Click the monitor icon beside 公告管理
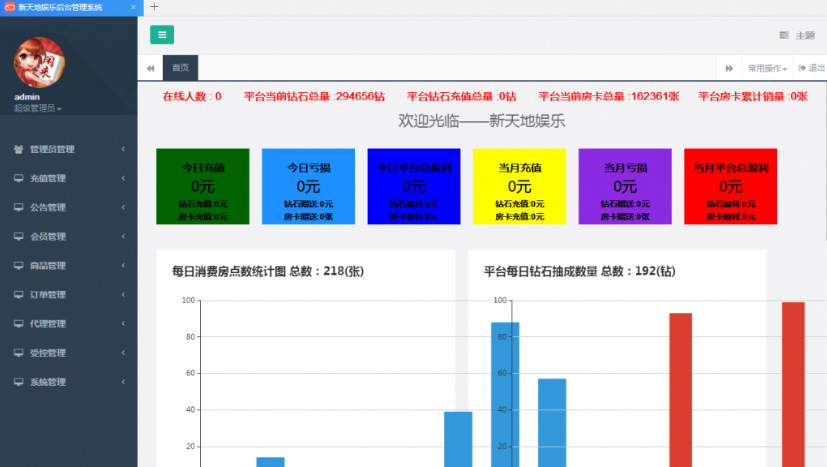Viewport: 827px width, 467px height. point(19,207)
